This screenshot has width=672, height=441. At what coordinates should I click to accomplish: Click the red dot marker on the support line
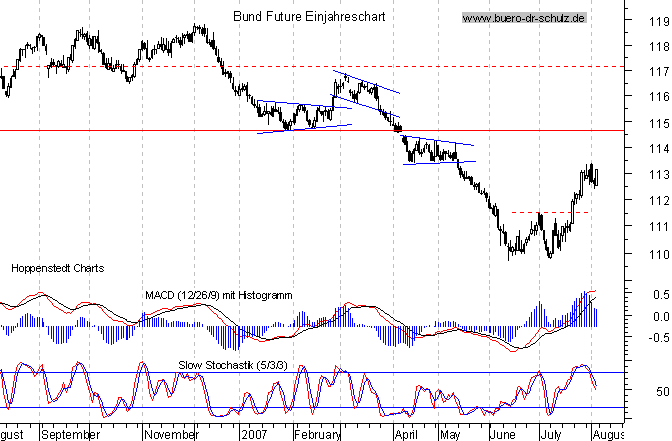(x=398, y=130)
